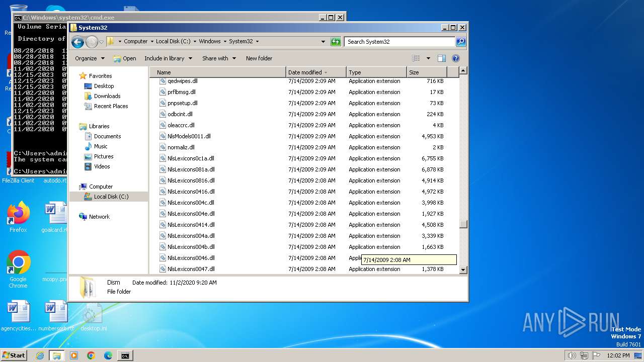
Task: Click inside the Search System32 field
Action: point(400,42)
